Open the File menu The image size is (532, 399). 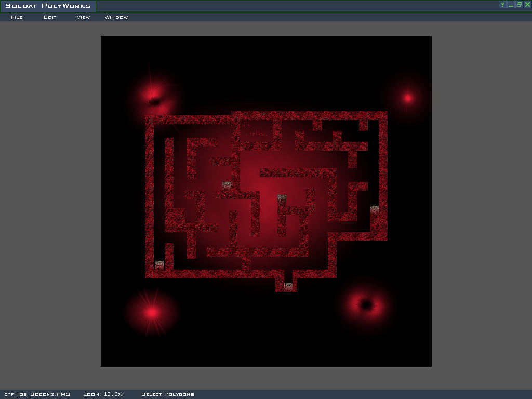point(17,17)
